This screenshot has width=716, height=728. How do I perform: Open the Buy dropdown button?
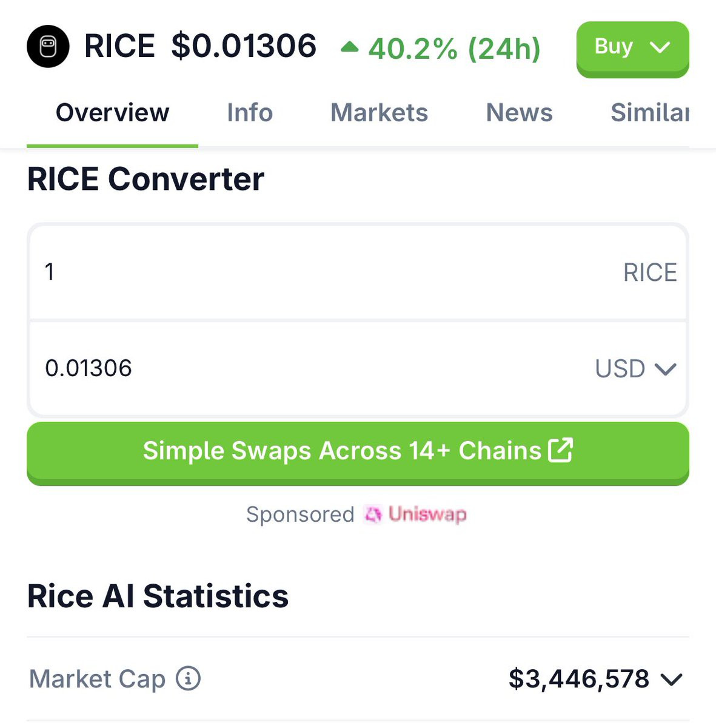point(632,47)
